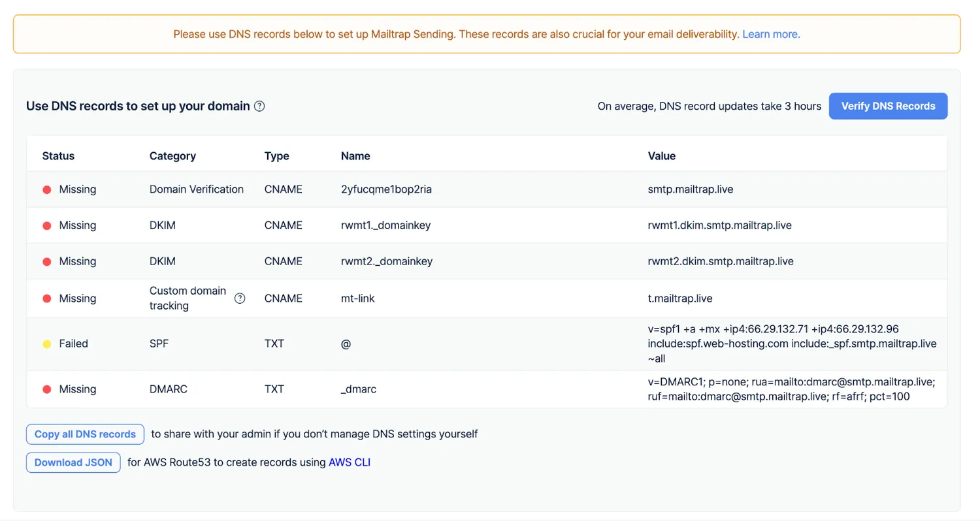Select the DMARC value starting v=DMARC1
Viewport: 980px width, 529px height.
[792, 389]
